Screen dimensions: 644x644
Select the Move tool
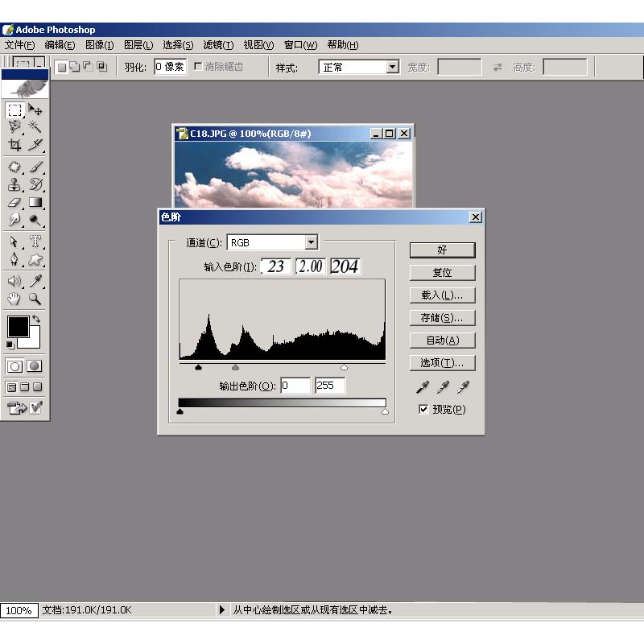tap(35, 110)
